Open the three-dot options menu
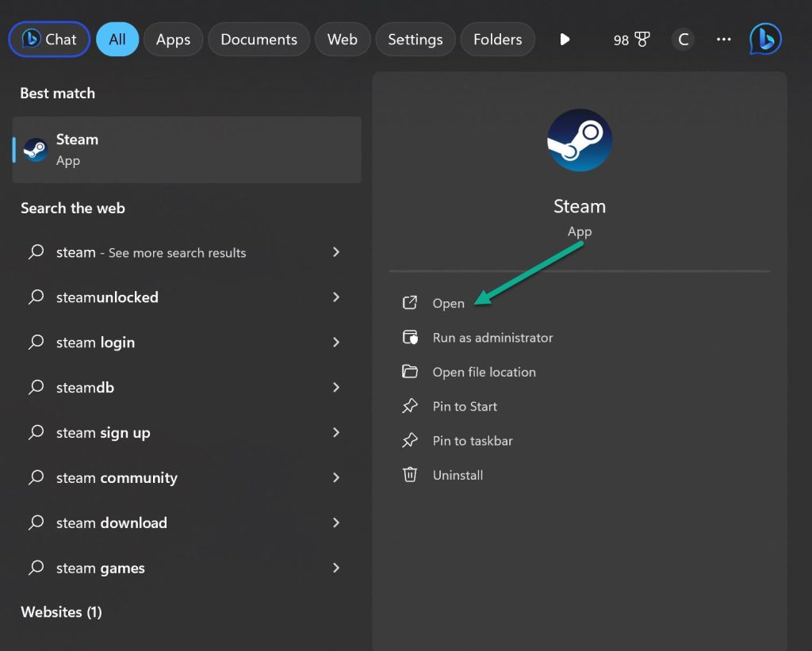812x651 pixels. pyautogui.click(x=723, y=39)
